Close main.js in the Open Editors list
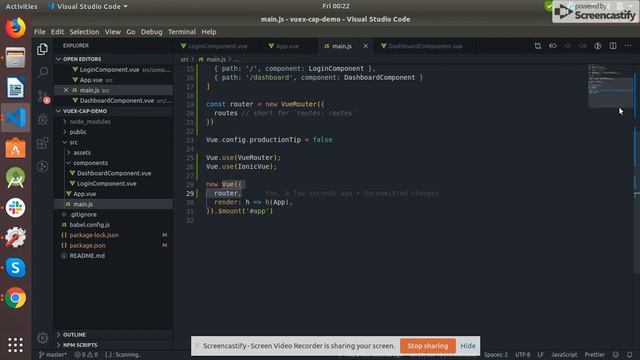The image size is (640, 360). [66, 90]
